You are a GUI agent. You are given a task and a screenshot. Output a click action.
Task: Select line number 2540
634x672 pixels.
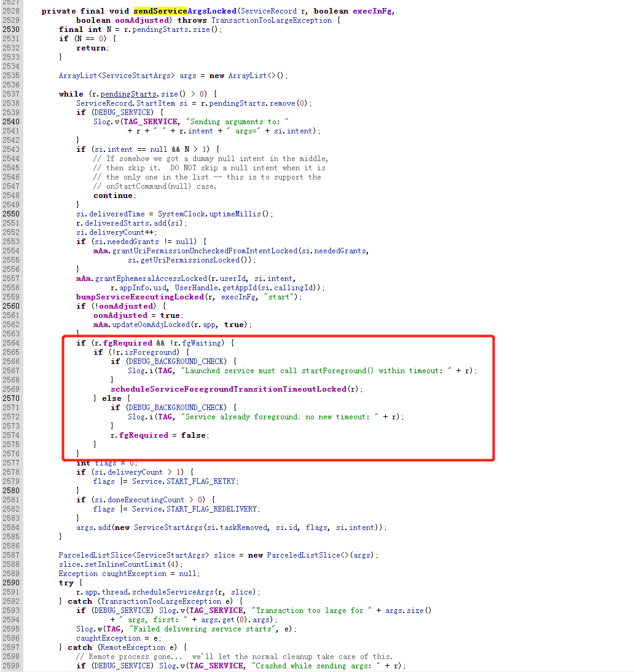click(x=10, y=122)
